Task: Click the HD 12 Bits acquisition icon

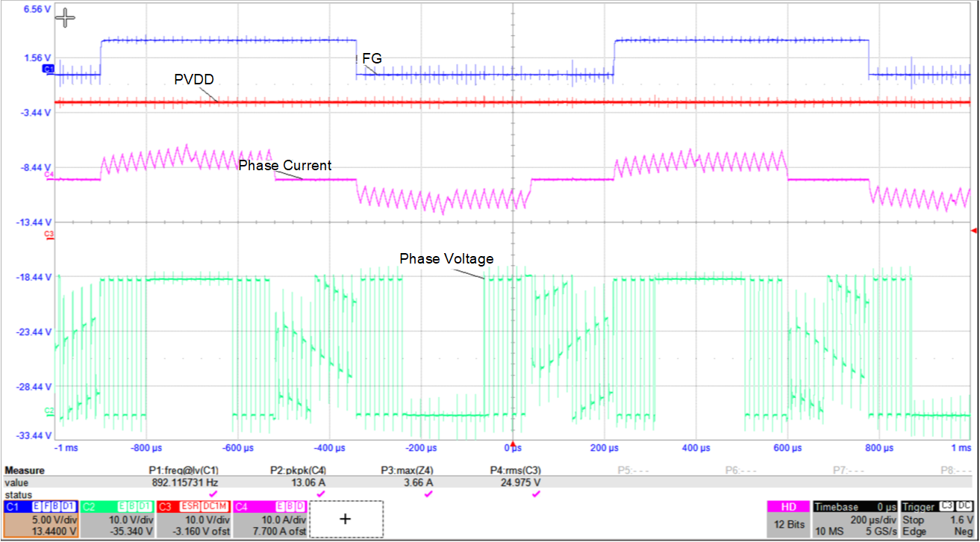Action: click(x=788, y=507)
